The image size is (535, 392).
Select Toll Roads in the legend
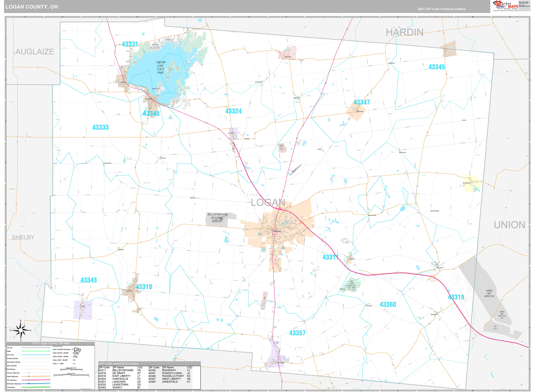pyautogui.click(x=11, y=387)
